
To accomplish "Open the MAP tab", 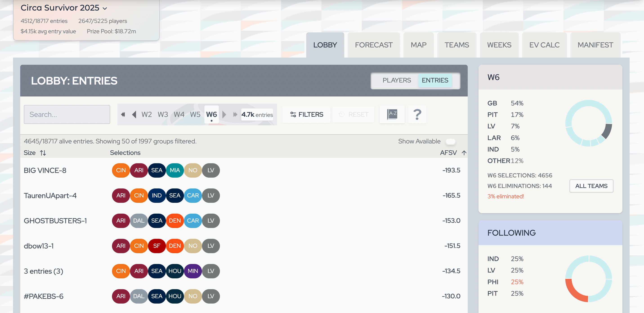I will tap(418, 45).
